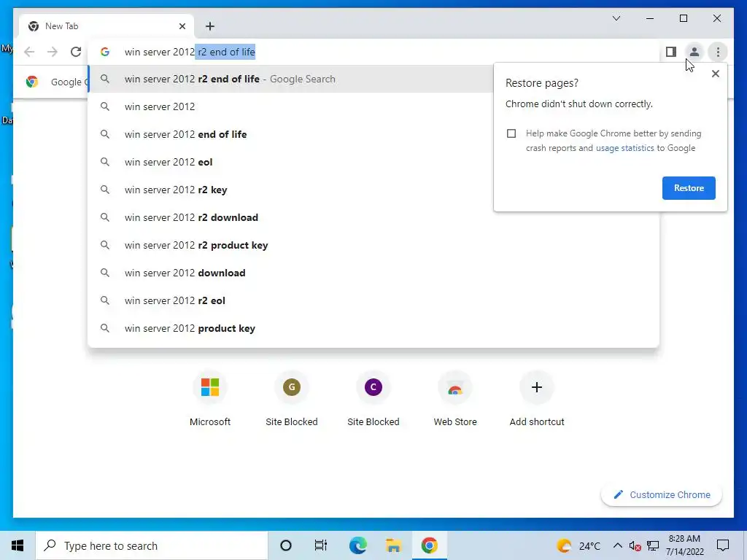This screenshot has height=560, width=747.
Task: Choose suggestion "win server 2012 download"
Action: point(373,273)
